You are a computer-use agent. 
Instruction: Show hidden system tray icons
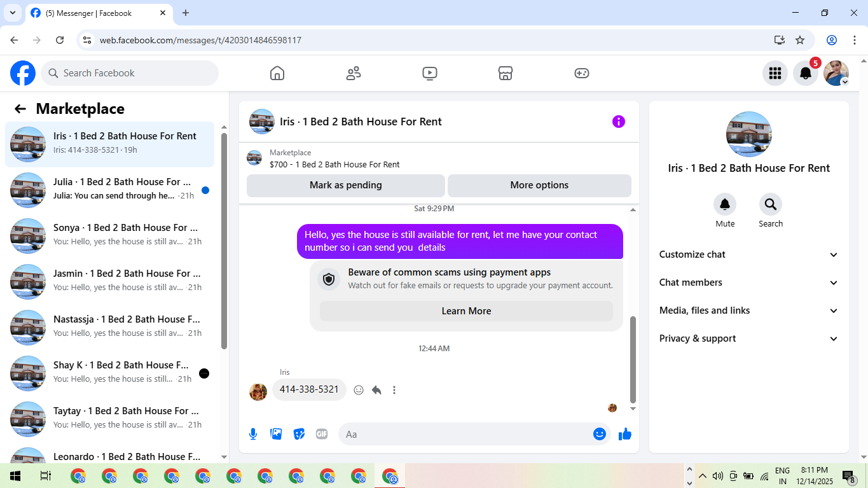[x=703, y=476]
